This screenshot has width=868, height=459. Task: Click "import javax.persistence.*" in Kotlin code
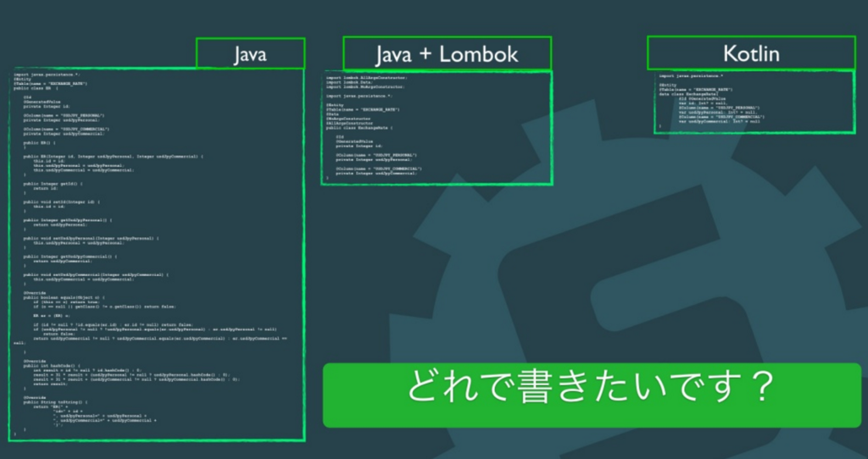[691, 75]
